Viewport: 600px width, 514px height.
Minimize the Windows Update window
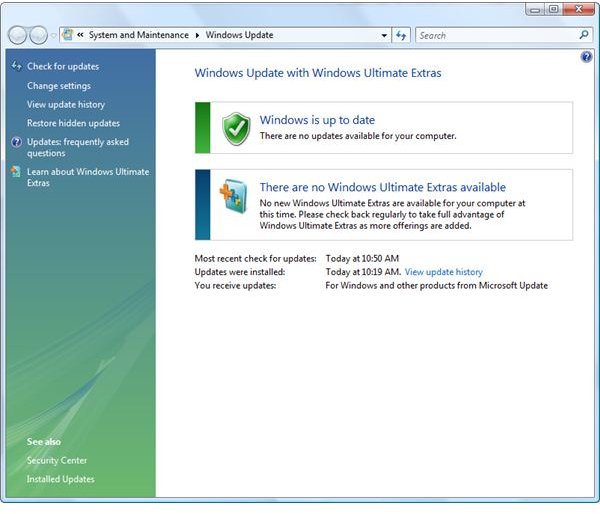[535, 10]
